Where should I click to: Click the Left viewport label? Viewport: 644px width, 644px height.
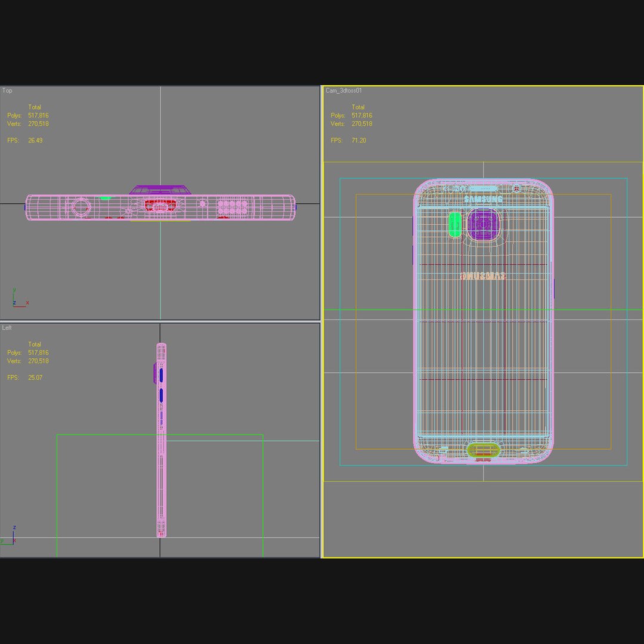click(x=7, y=328)
